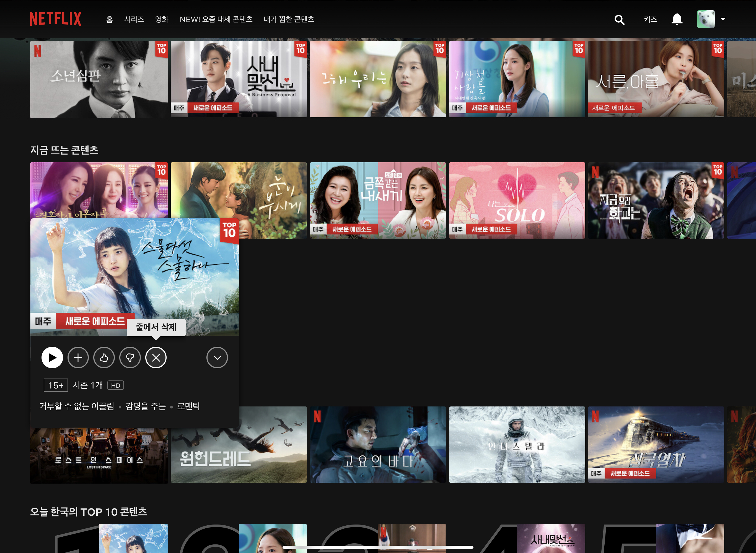
Task: Open the 키즈 link
Action: 650,19
